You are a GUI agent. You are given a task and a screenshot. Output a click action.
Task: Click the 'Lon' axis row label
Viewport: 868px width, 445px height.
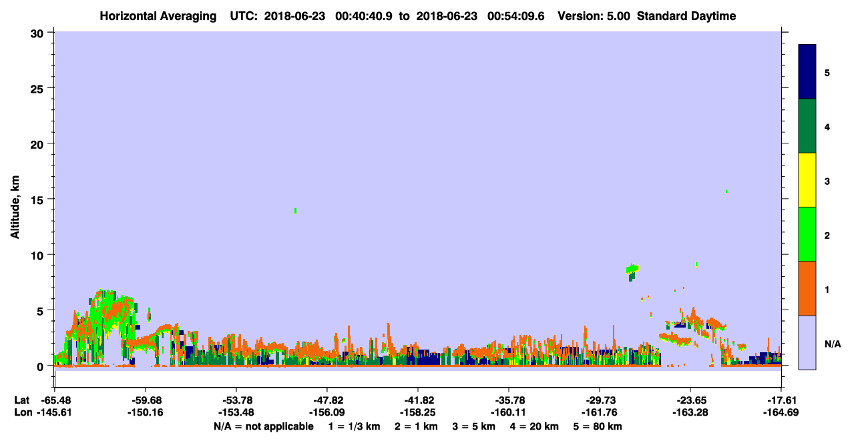coord(23,412)
